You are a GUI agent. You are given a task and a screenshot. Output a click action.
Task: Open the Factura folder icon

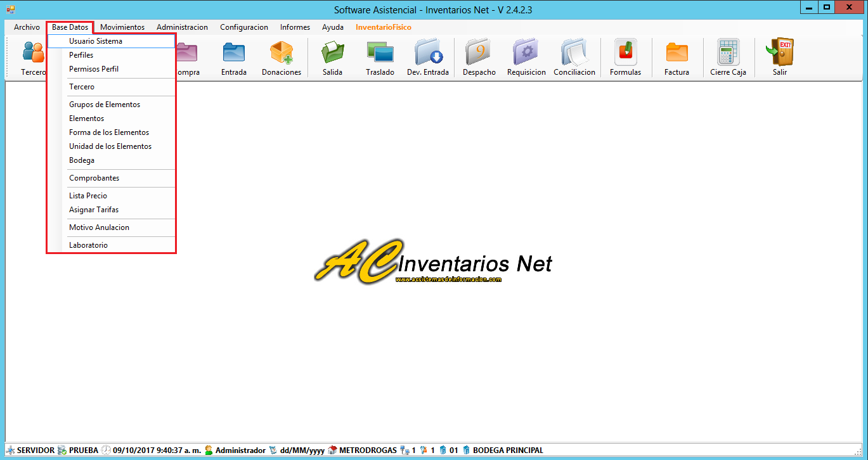(677, 53)
